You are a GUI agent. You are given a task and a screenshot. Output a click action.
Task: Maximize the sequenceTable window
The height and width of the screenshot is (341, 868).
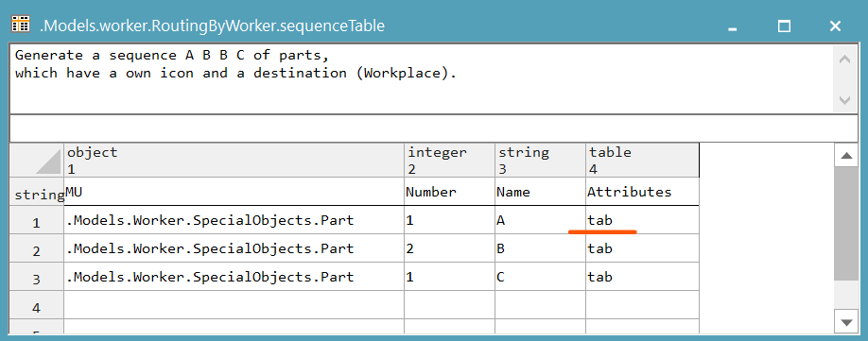pyautogui.click(x=784, y=26)
